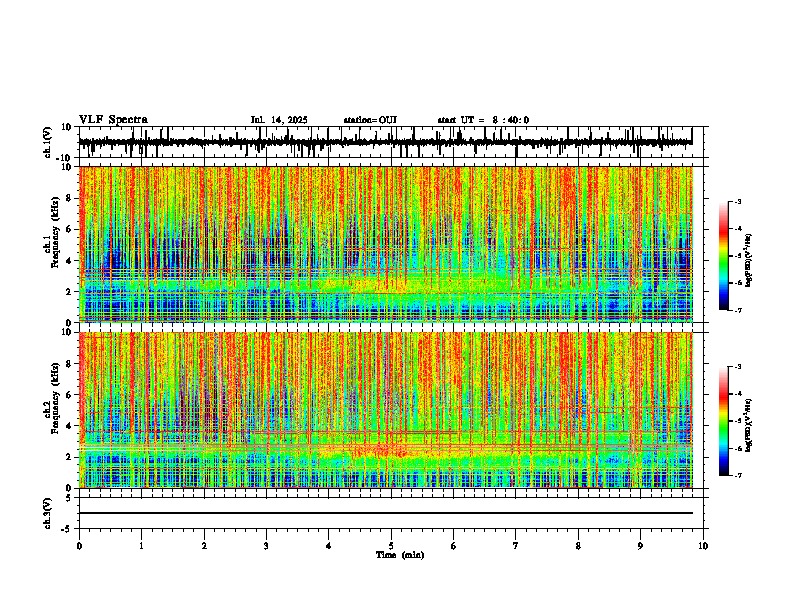Click time axis tick label "7"
The width and height of the screenshot is (792, 612).
point(516,546)
